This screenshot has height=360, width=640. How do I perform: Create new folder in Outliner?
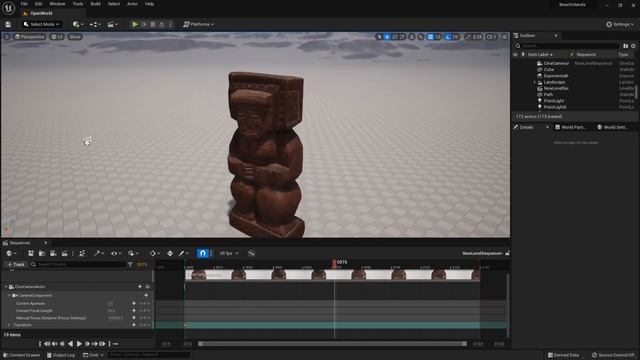click(625, 46)
